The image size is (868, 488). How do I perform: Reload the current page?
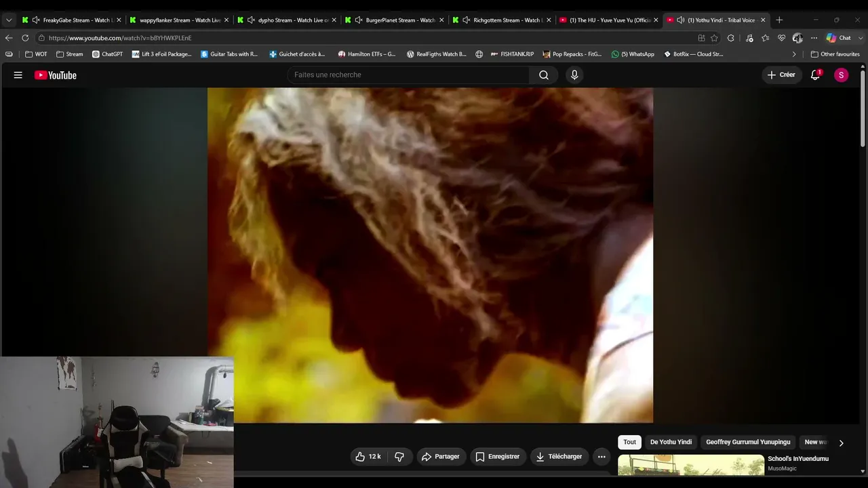coord(25,38)
